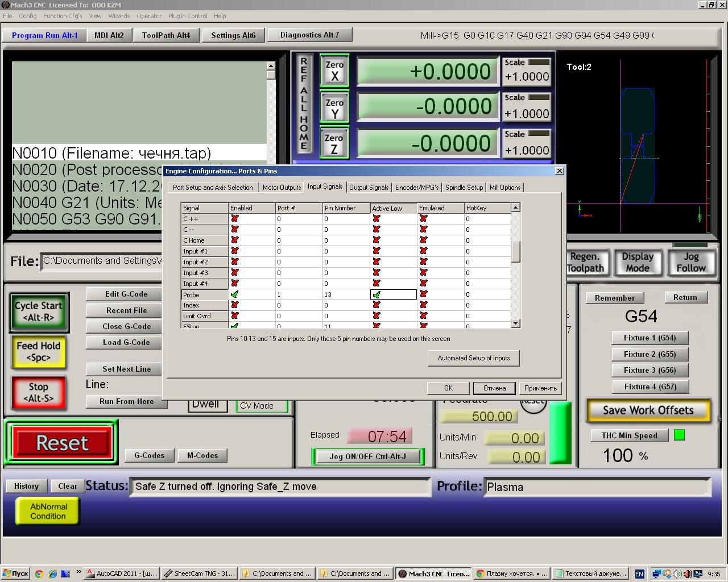
Task: Enable the C Home signal
Action: click(234, 240)
